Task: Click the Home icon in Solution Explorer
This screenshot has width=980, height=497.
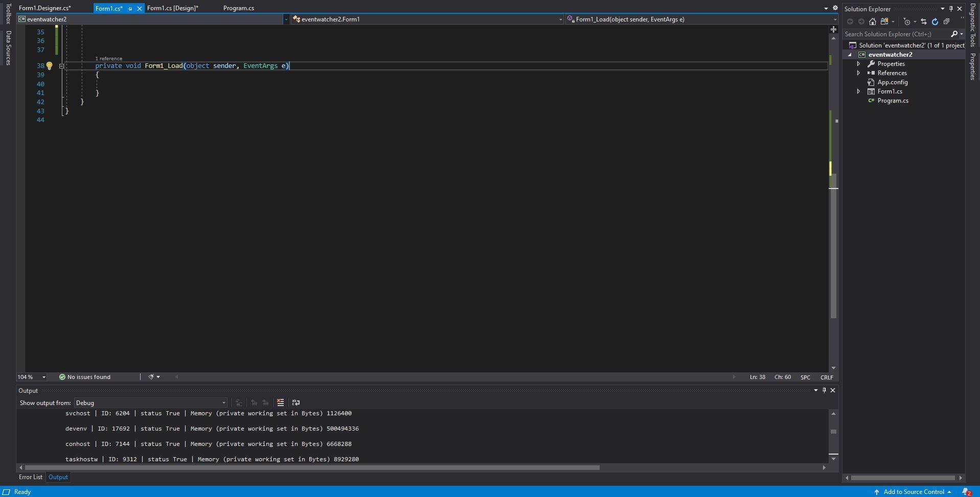Action: [873, 21]
